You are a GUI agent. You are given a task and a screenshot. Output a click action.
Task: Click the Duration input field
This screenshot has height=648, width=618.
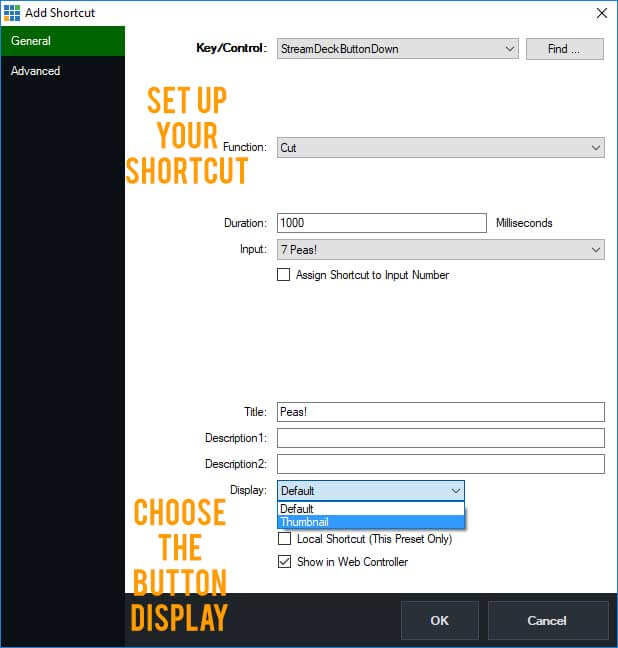(381, 223)
